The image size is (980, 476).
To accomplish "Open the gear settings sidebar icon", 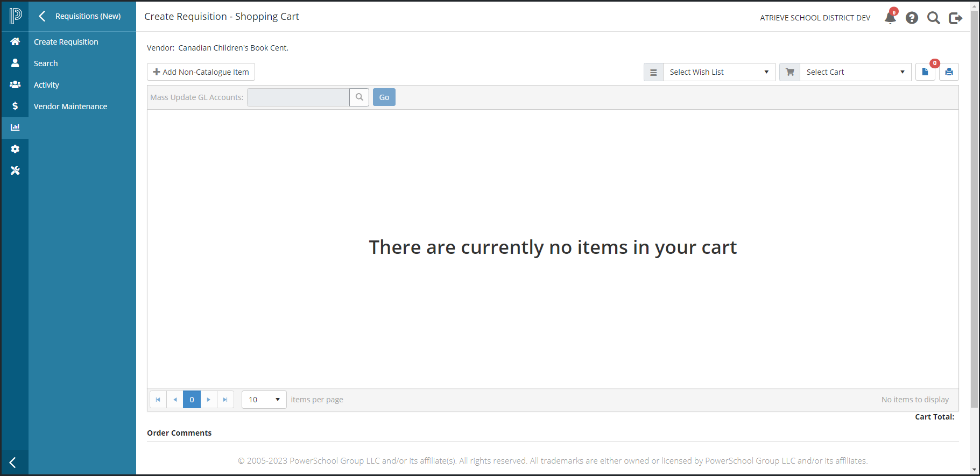I will [15, 149].
